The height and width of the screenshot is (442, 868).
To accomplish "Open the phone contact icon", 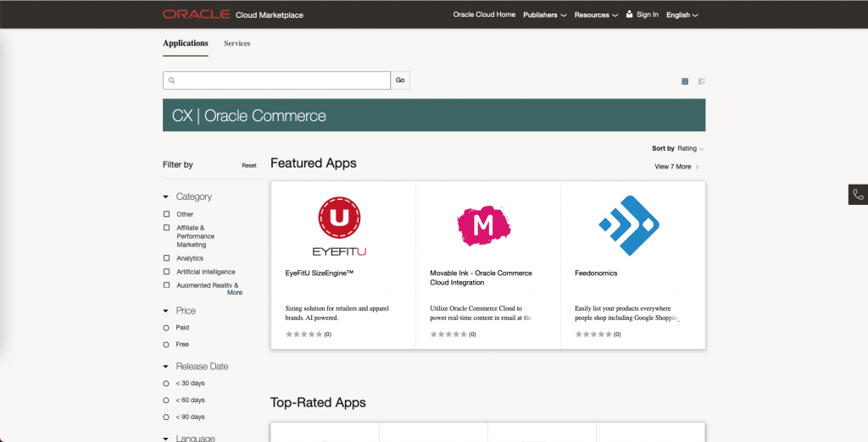I will pos(858,195).
